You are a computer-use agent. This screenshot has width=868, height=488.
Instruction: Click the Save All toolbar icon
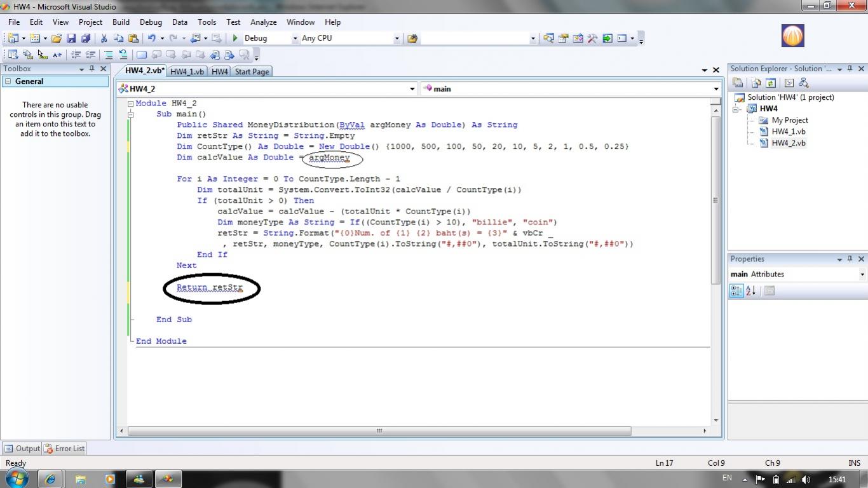click(85, 38)
